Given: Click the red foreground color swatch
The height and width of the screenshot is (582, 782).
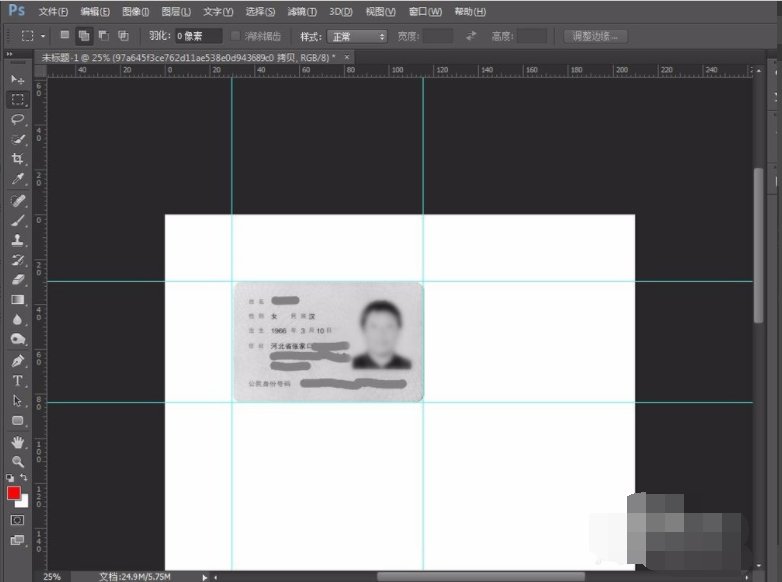Looking at the screenshot, I should pos(14,493).
